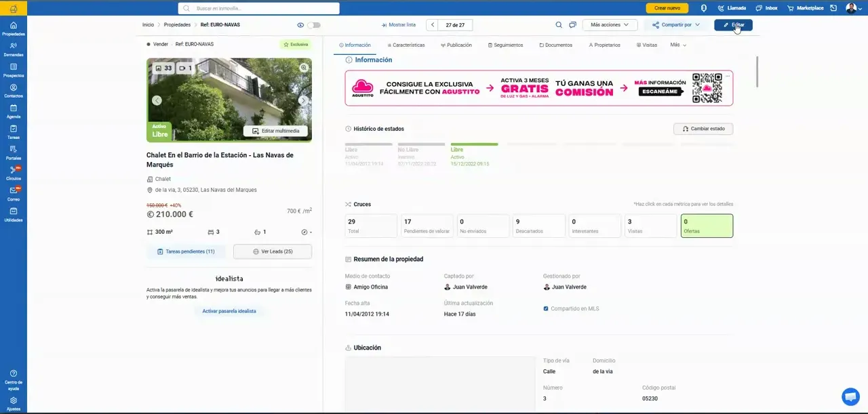Go to previous property arrow

coord(433,25)
